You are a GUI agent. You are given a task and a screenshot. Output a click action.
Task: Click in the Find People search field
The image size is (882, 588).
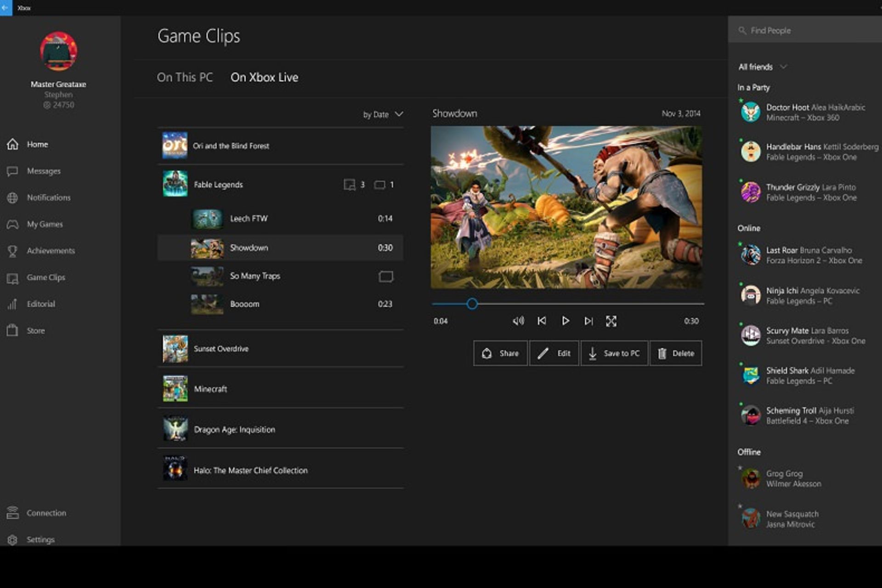805,30
